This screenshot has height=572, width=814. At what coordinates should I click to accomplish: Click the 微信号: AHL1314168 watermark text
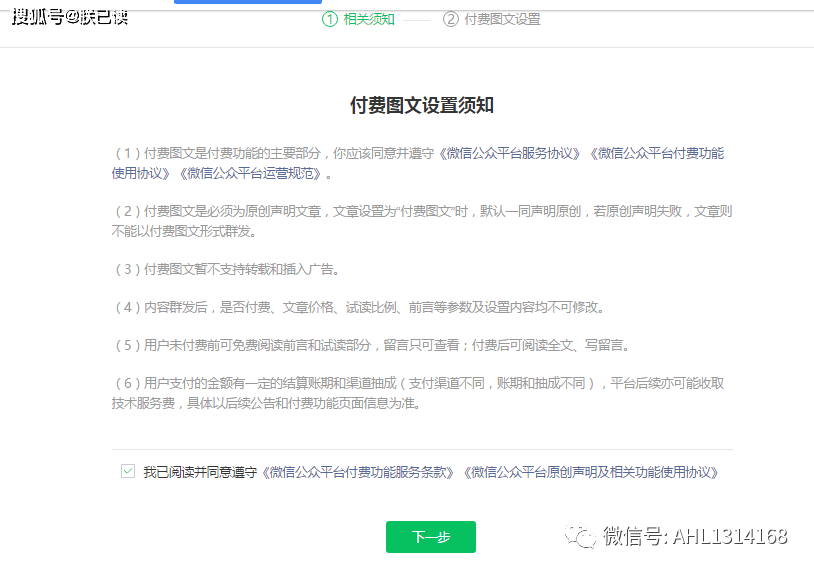click(x=694, y=537)
